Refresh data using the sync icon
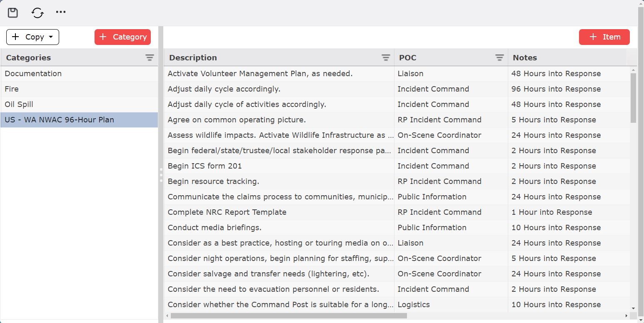This screenshot has height=323, width=644. click(37, 12)
